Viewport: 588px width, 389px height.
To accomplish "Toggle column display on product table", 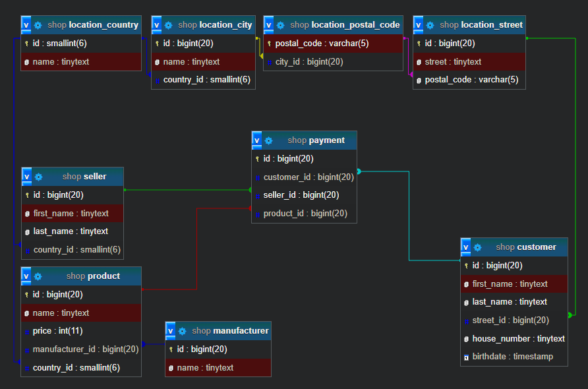I will tap(26, 276).
